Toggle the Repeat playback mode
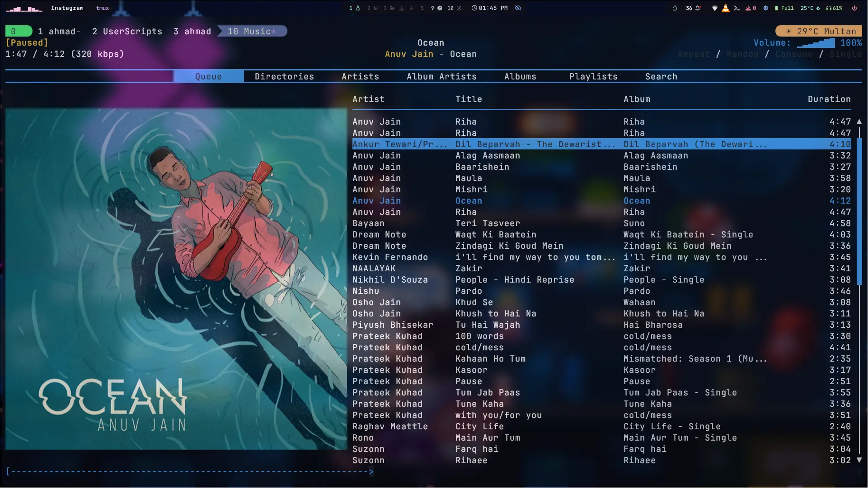 point(693,54)
